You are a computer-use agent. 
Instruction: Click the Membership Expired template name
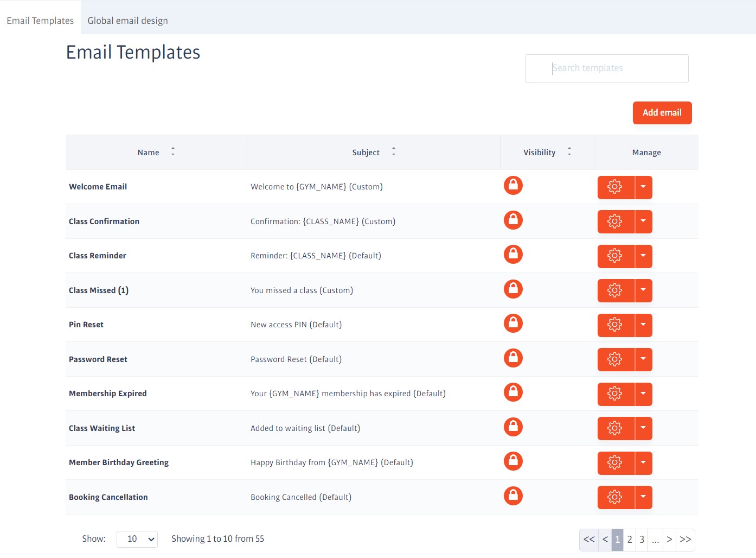[108, 394]
